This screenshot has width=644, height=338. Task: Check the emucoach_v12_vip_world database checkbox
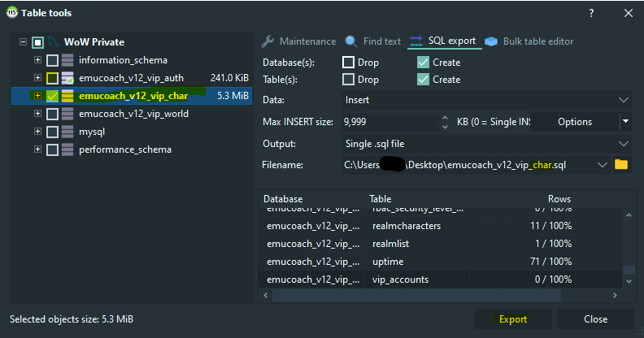coord(52,114)
